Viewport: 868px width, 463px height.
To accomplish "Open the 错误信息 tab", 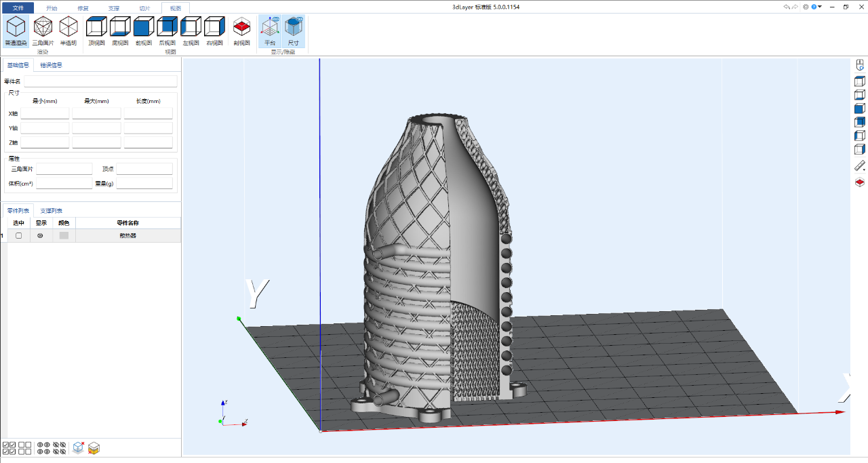I will point(51,65).
